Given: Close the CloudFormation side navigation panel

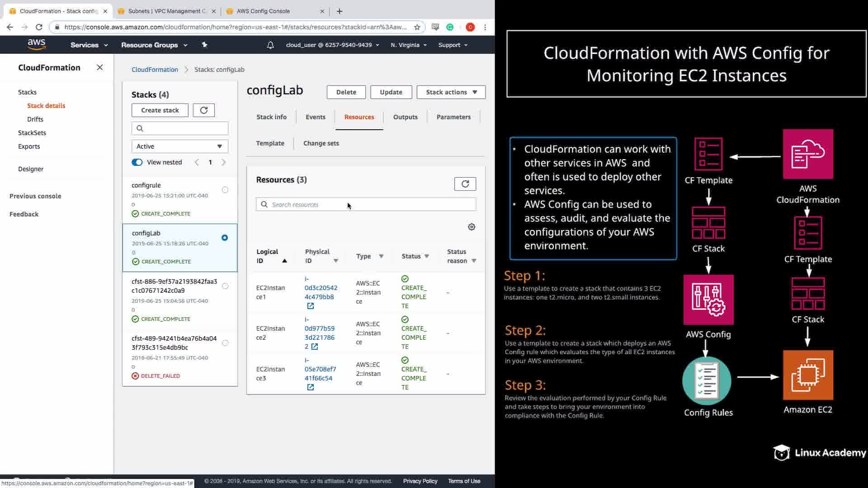Looking at the screenshot, I should click(100, 67).
